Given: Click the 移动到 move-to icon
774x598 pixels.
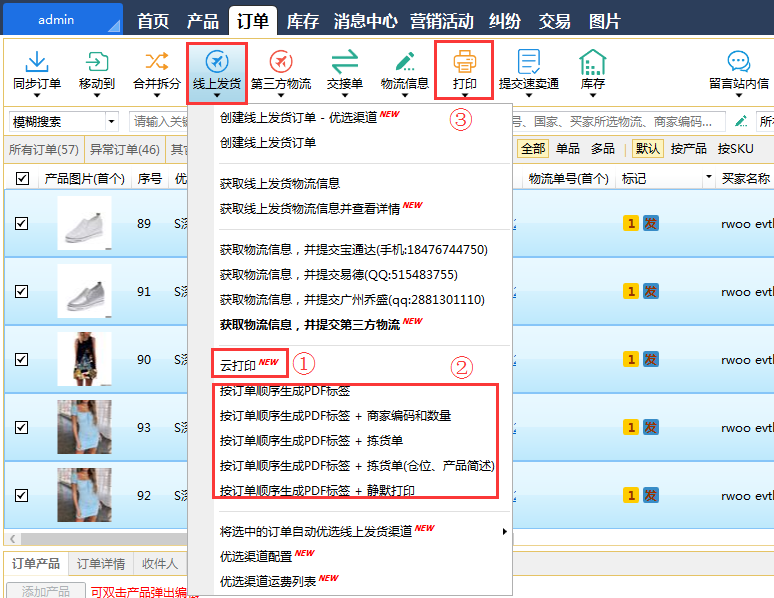Looking at the screenshot, I should tap(97, 62).
